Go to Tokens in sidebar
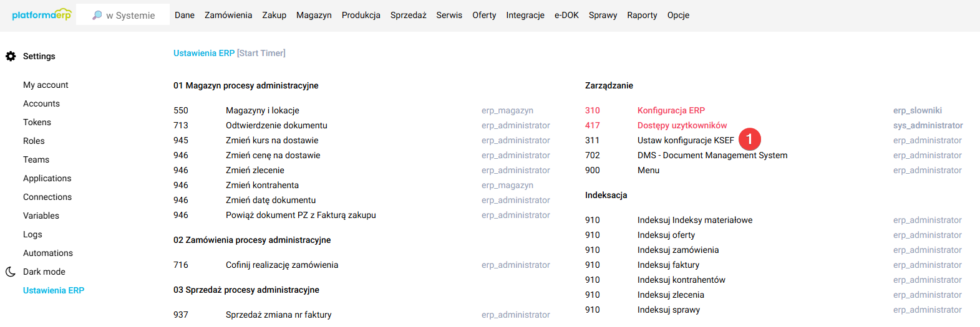This screenshot has height=327, width=980. tap(37, 122)
